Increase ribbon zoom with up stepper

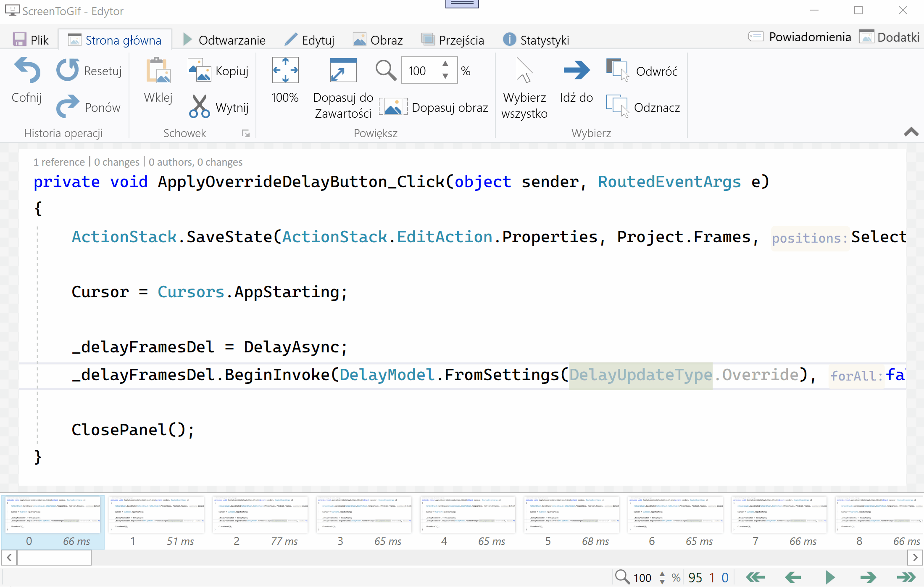pyautogui.click(x=445, y=64)
